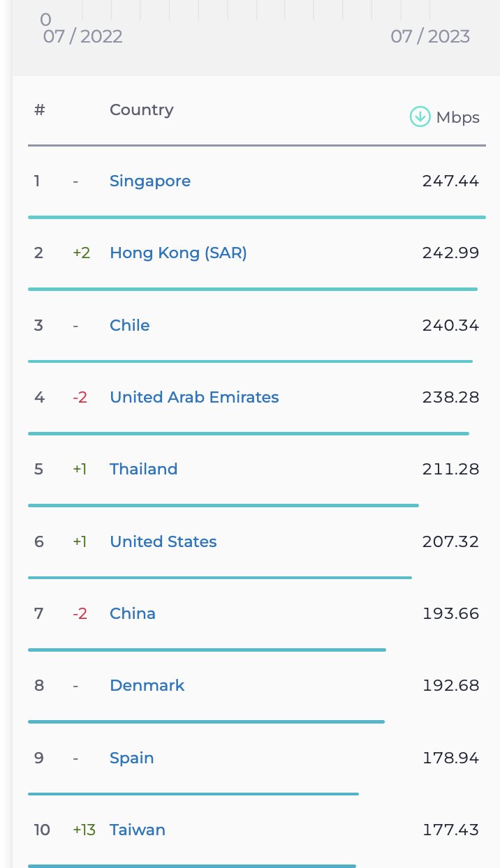
Task: Click the United Arab Emirates -2 rank change
Action: 80,397
